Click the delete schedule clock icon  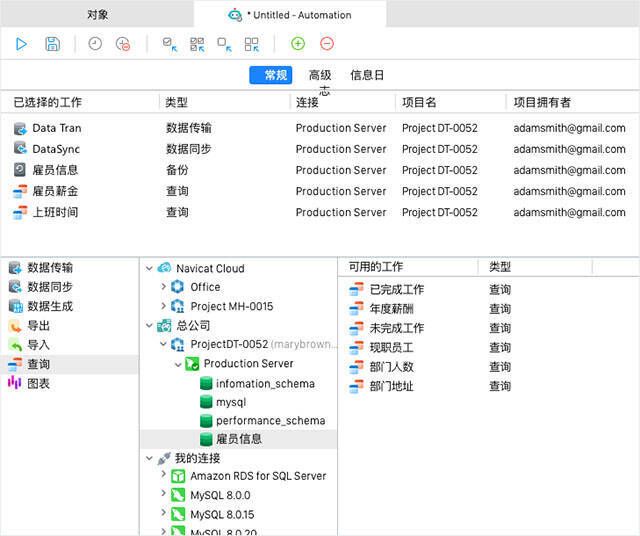pos(123,44)
